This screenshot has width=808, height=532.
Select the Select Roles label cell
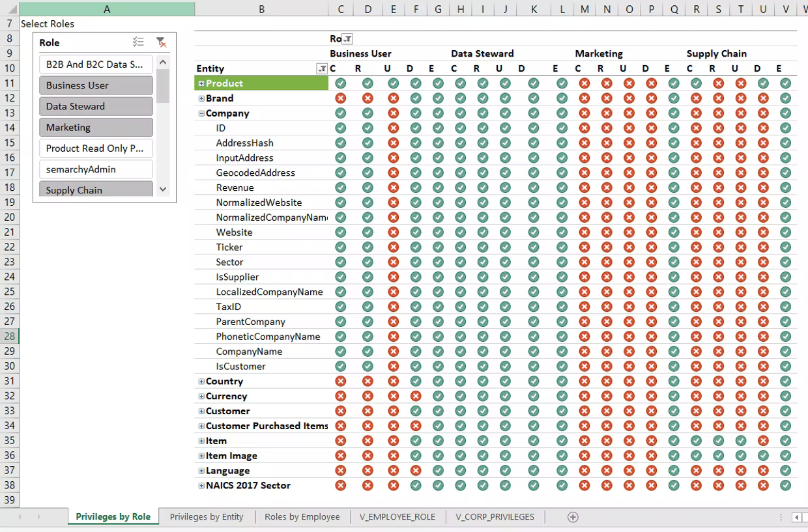point(48,24)
